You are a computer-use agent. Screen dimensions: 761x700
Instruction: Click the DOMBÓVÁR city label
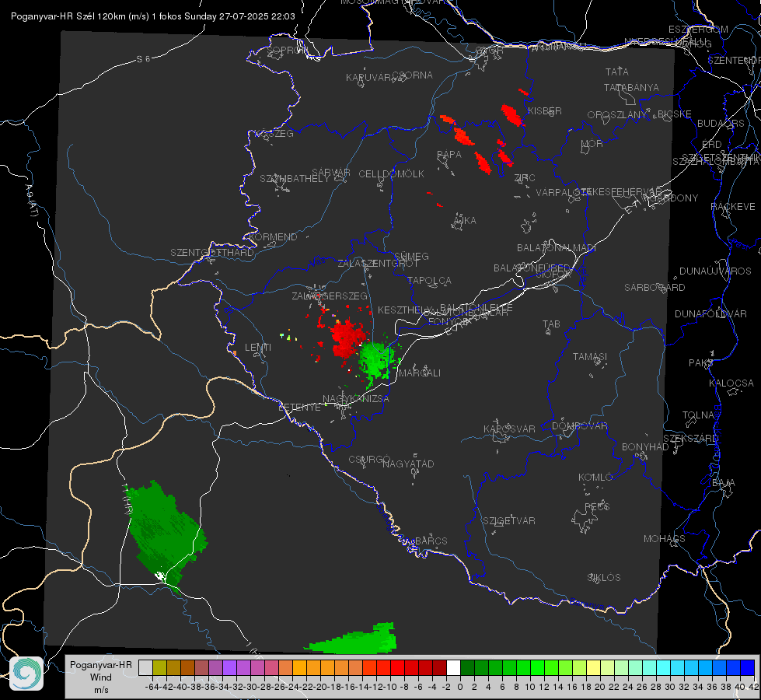tap(579, 426)
